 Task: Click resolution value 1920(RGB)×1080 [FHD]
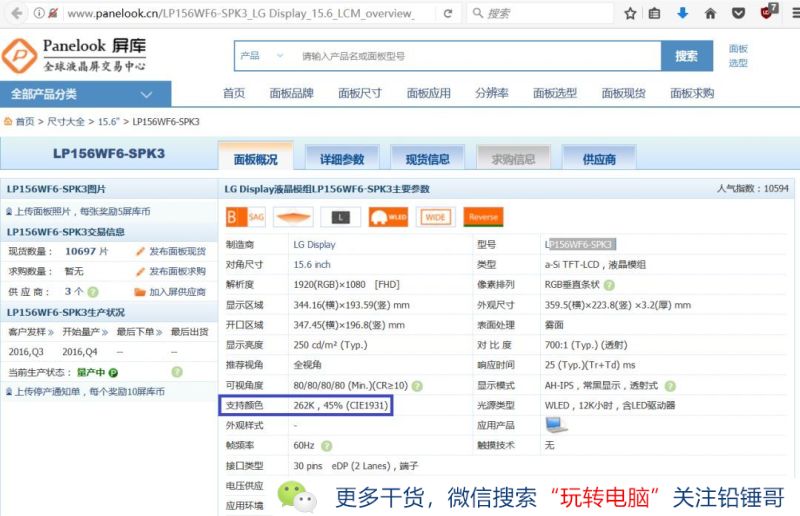[346, 285]
